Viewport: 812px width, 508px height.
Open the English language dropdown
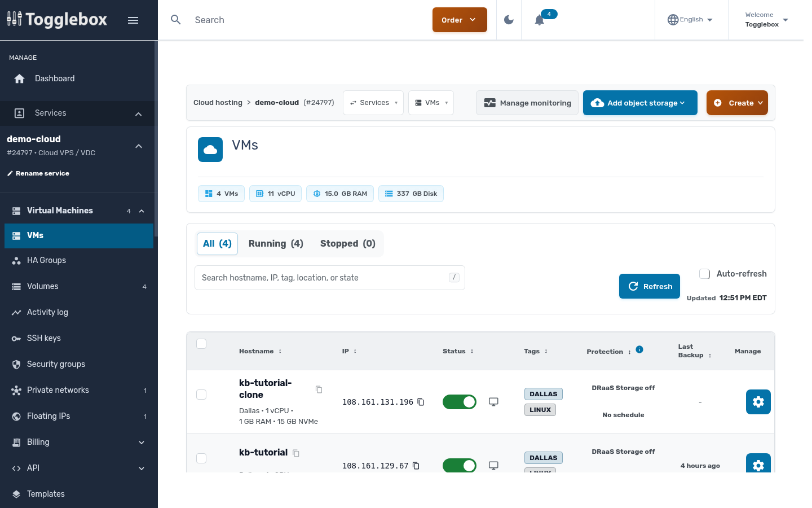point(690,20)
